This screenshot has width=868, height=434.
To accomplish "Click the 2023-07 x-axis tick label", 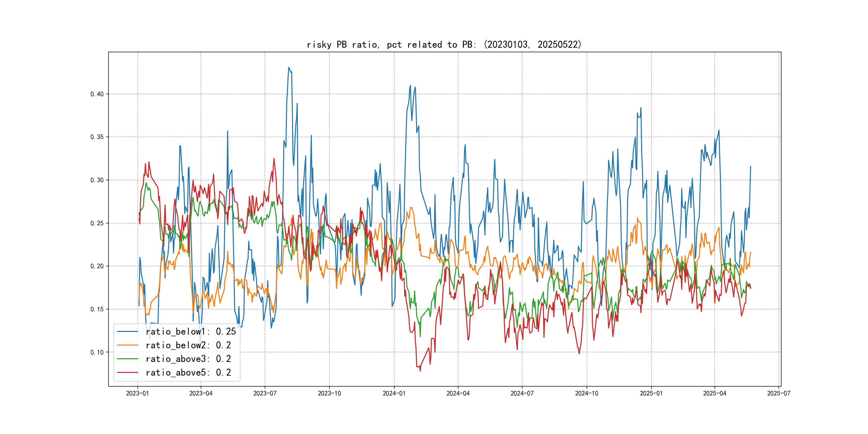I will coord(265,394).
